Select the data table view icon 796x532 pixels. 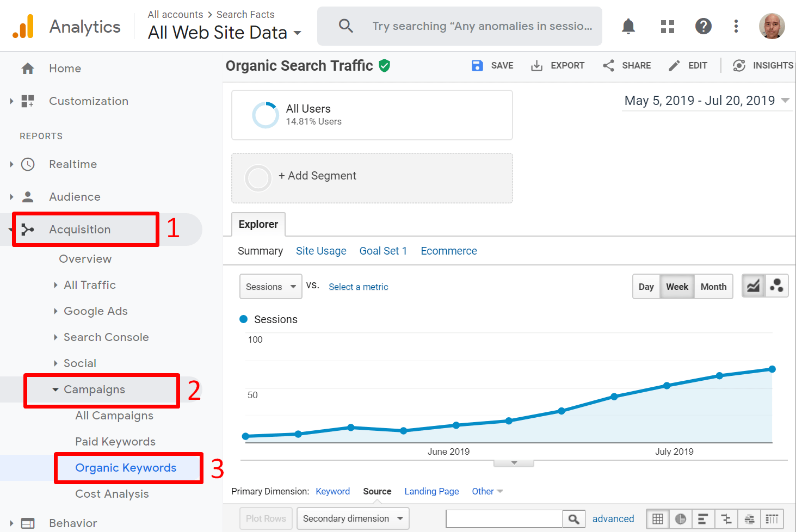[658, 519]
